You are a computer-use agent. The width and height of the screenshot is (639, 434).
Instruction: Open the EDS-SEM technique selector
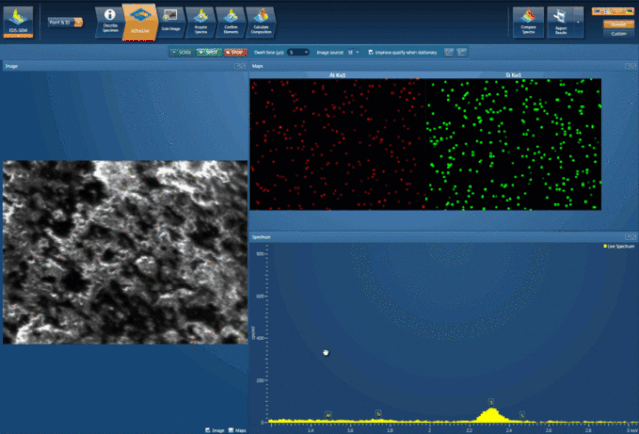coord(18,22)
